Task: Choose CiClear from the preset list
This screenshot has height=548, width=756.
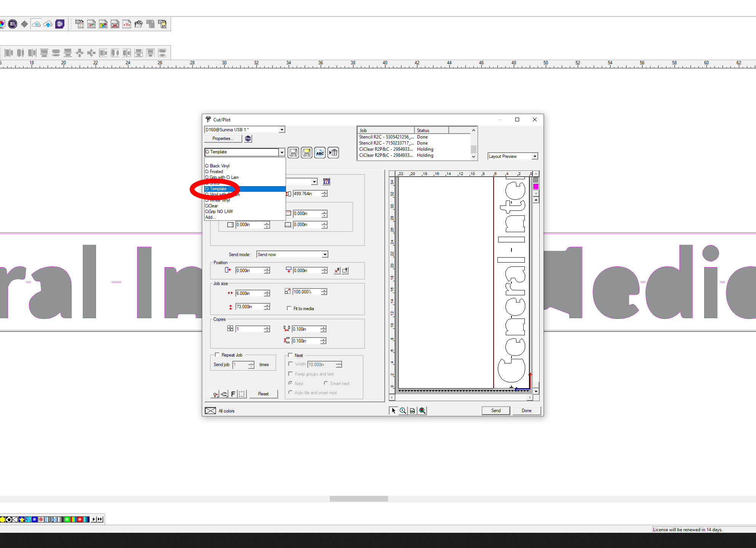Action: coord(212,206)
